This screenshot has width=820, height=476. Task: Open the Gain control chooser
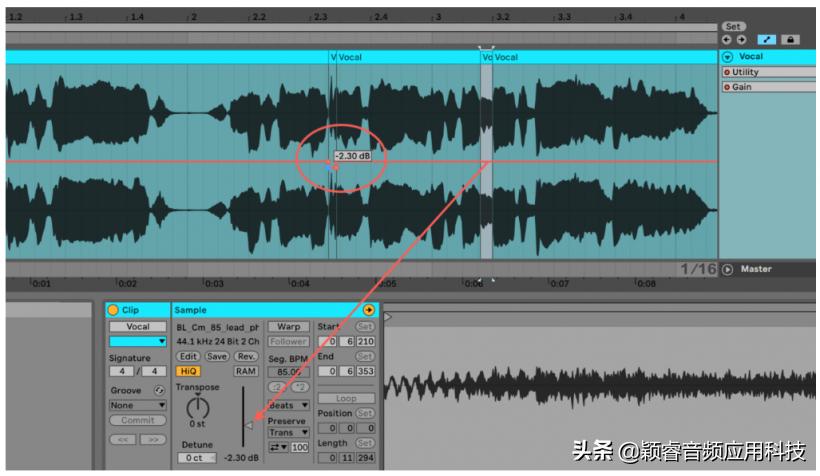[768, 87]
